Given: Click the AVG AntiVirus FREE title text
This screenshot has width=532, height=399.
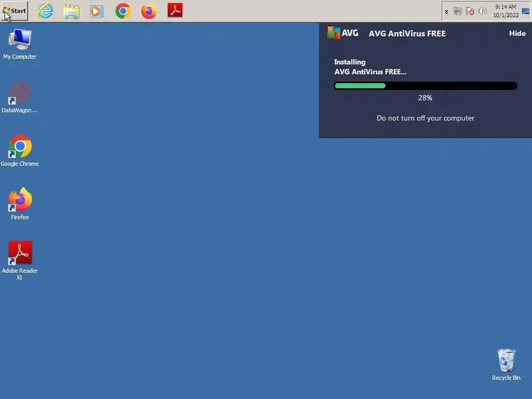Looking at the screenshot, I should pyautogui.click(x=407, y=34).
